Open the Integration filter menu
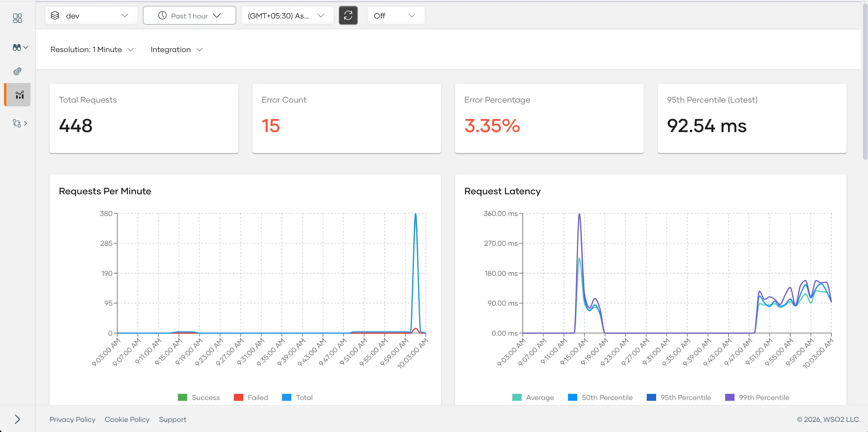 [176, 50]
